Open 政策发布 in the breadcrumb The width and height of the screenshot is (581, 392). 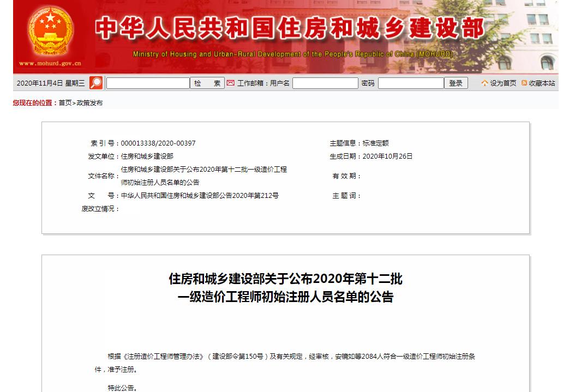tap(89, 102)
